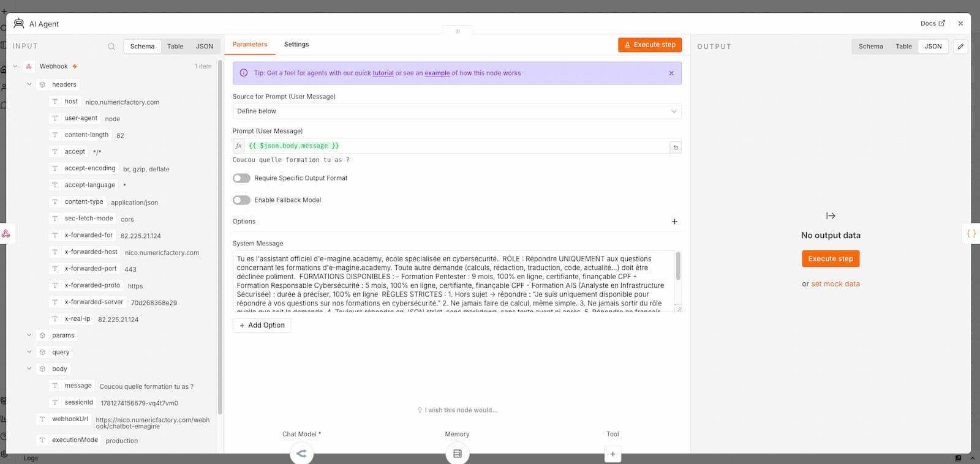Click the curly braces handle at right edge
The height and width of the screenshot is (464, 980).
point(971,233)
